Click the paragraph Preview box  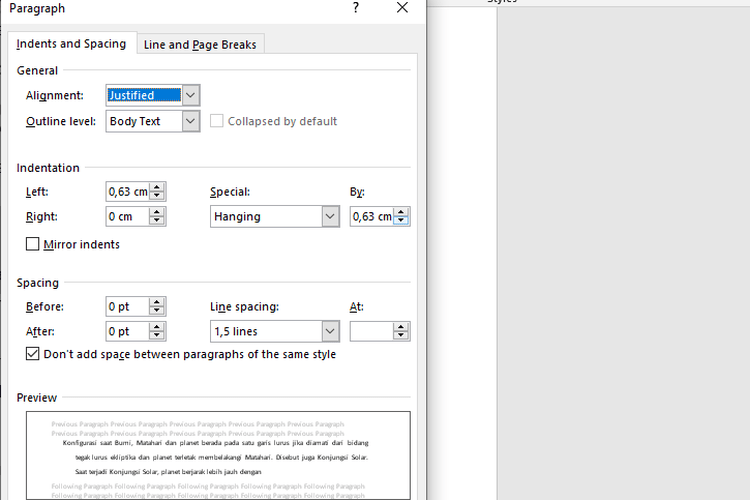click(x=218, y=456)
